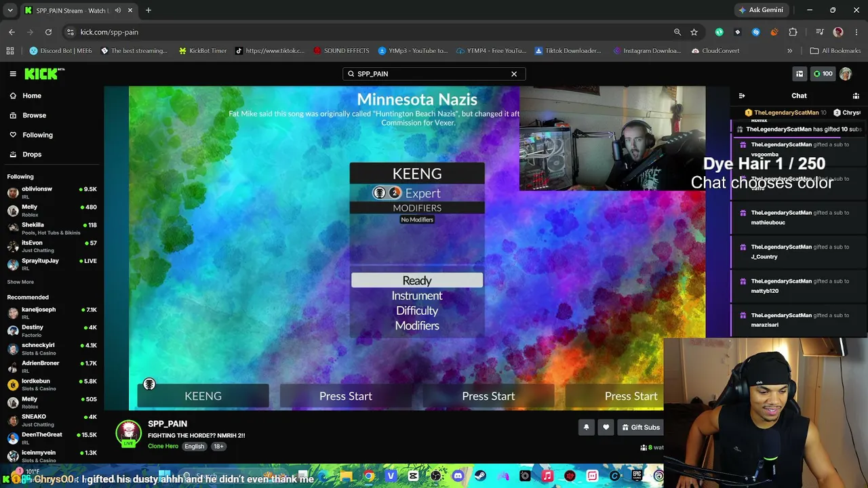This screenshot has height=488, width=868.
Task: Click the Ask Gemini button
Action: coord(761,10)
